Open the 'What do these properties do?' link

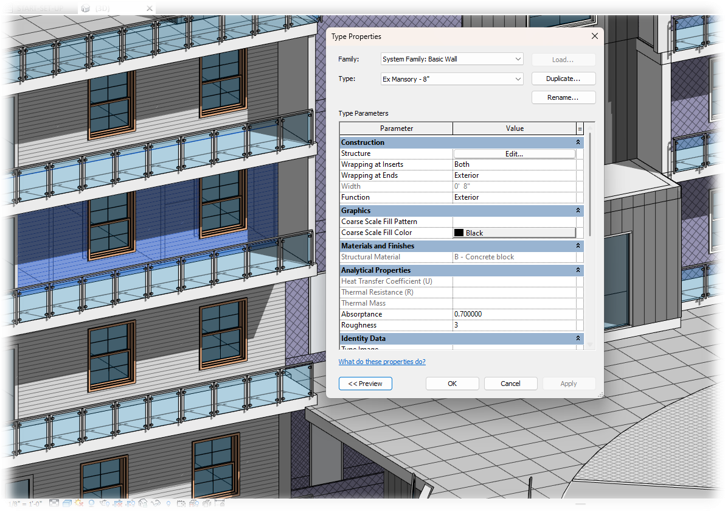point(382,362)
